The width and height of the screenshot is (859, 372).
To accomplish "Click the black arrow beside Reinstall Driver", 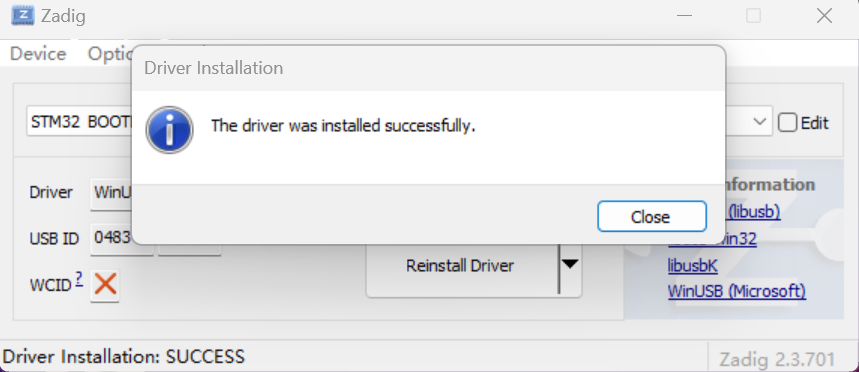I will click(x=570, y=266).
